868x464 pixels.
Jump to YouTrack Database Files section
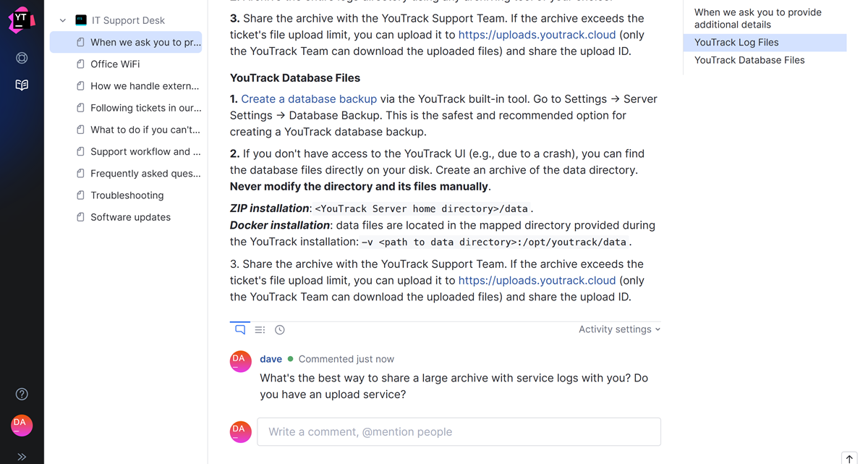(749, 60)
